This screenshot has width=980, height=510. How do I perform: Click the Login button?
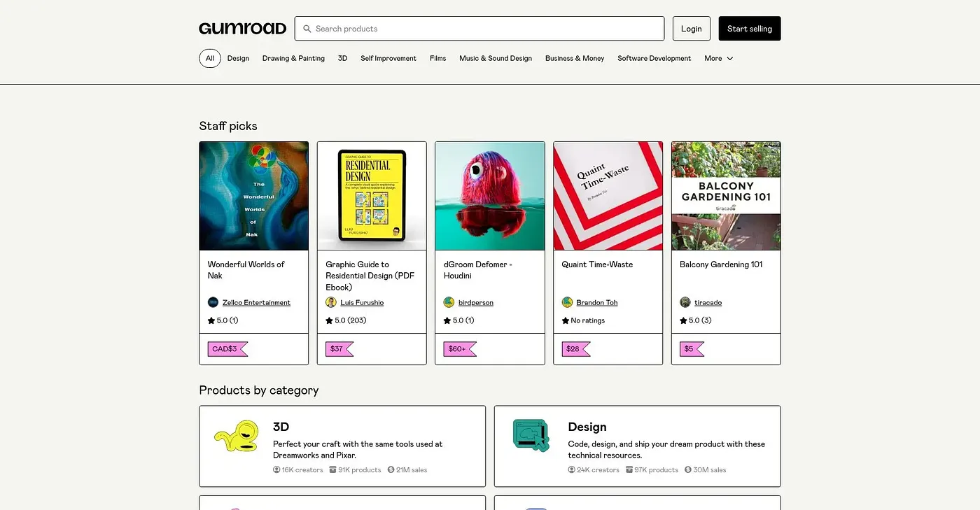692,29
